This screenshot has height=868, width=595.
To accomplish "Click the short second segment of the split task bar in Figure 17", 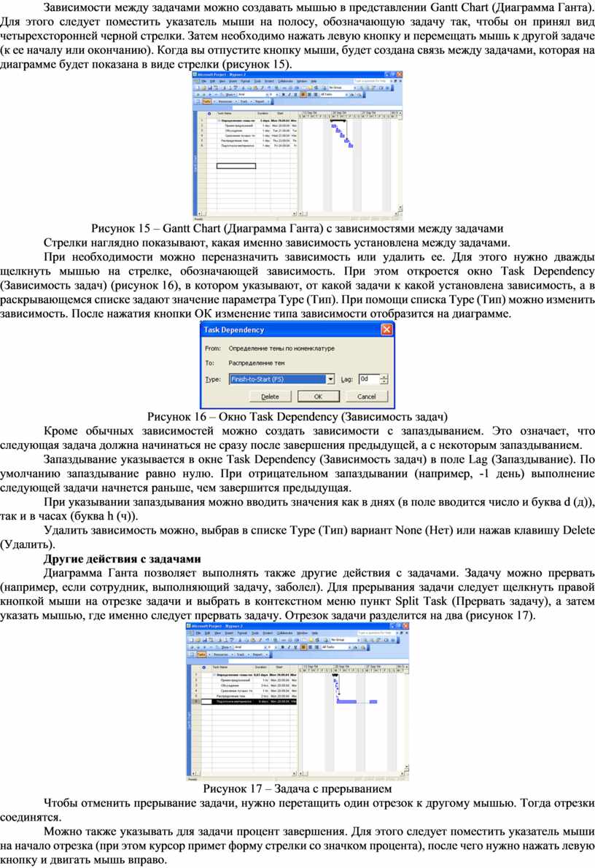I will pyautogui.click(x=373, y=702).
